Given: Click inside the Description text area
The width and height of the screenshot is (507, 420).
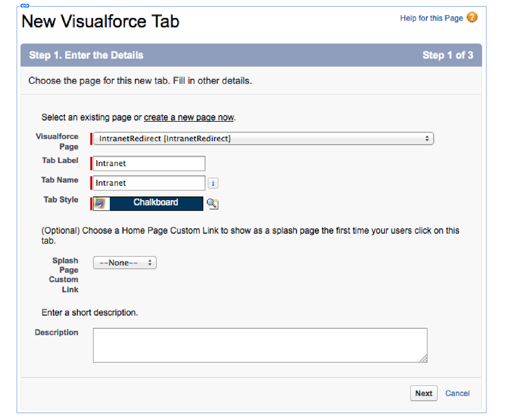Looking at the screenshot, I should point(260,345).
